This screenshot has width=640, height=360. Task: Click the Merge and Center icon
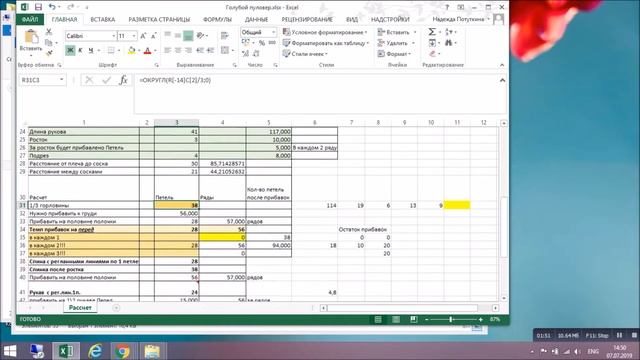pyautogui.click(x=224, y=50)
